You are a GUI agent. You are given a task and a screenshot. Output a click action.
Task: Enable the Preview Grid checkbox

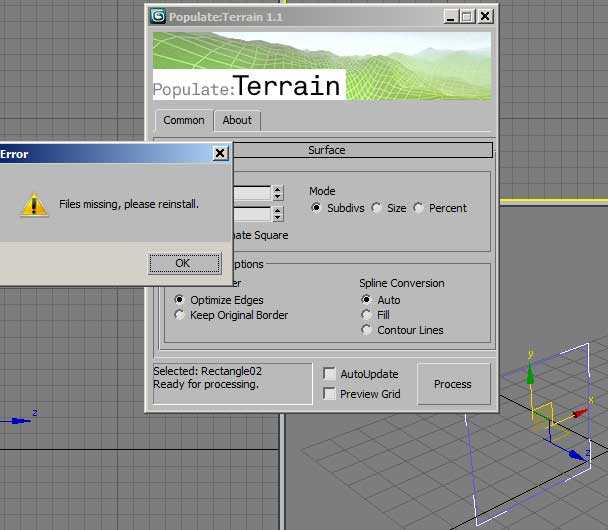pyautogui.click(x=329, y=394)
